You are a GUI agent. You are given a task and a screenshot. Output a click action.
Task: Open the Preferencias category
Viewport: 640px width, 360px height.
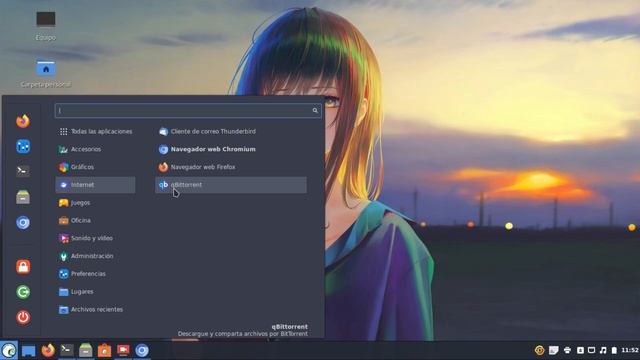click(x=96, y=274)
